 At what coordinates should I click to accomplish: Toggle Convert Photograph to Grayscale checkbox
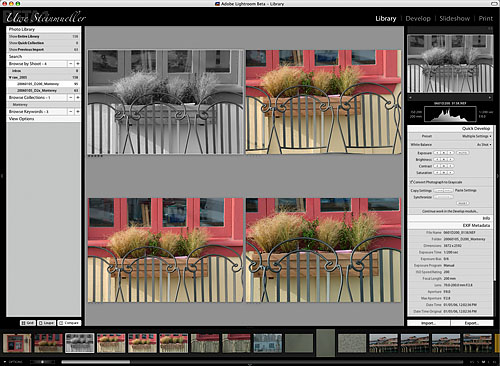(412, 182)
